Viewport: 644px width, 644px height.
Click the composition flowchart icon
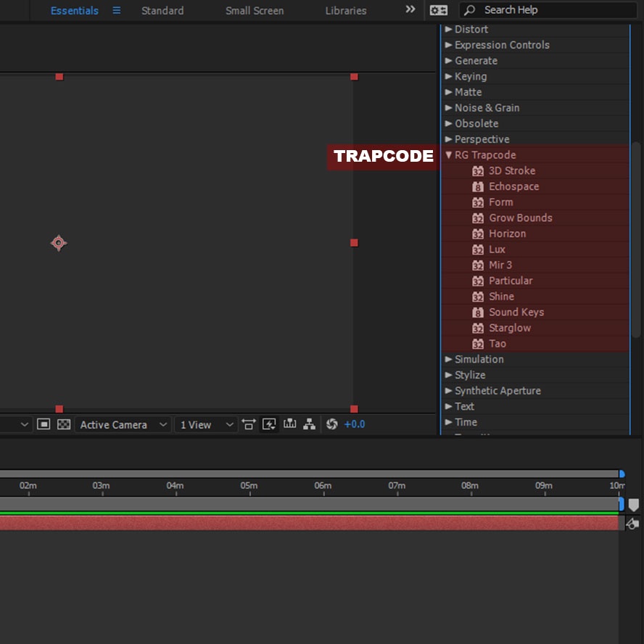[x=310, y=424]
